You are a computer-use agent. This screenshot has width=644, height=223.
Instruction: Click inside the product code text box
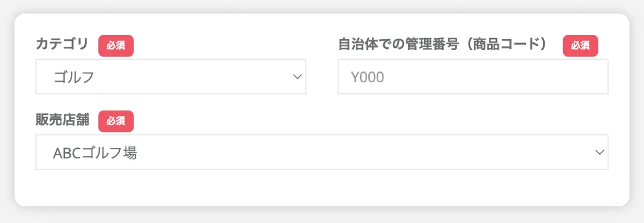(473, 77)
